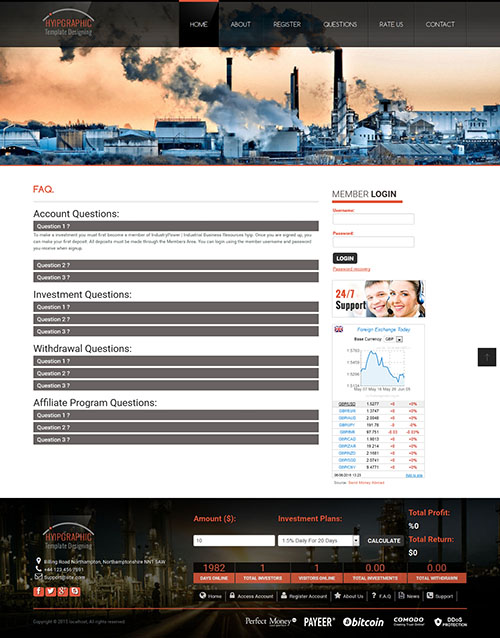Click the Home globe icon in footer
This screenshot has height=638, width=500.
coord(202,595)
